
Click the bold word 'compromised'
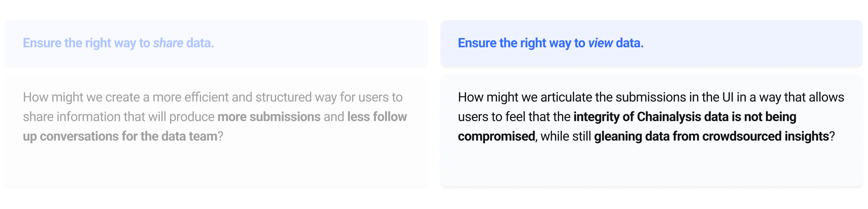point(496,136)
